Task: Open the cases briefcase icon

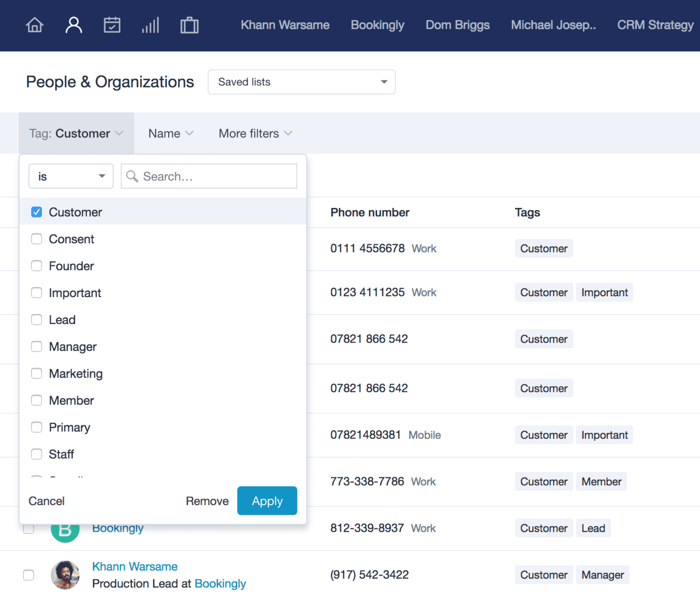Action: [x=189, y=25]
